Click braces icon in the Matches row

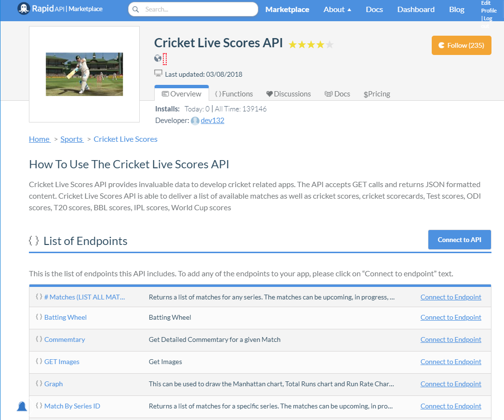pos(39,297)
